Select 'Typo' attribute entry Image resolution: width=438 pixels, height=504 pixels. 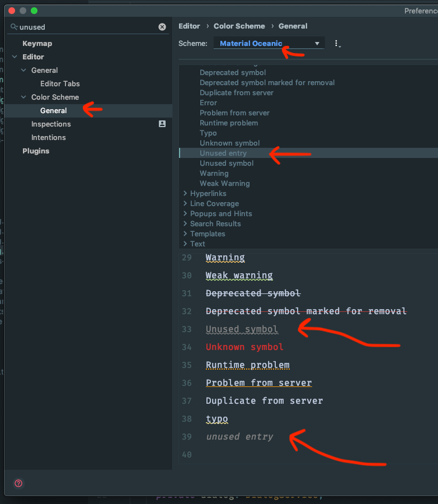coord(208,133)
